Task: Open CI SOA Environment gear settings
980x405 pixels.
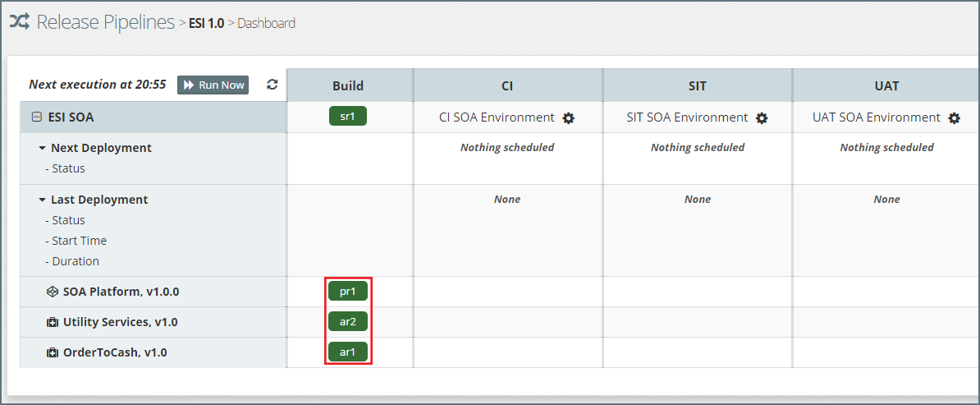Action: pyautogui.click(x=569, y=118)
